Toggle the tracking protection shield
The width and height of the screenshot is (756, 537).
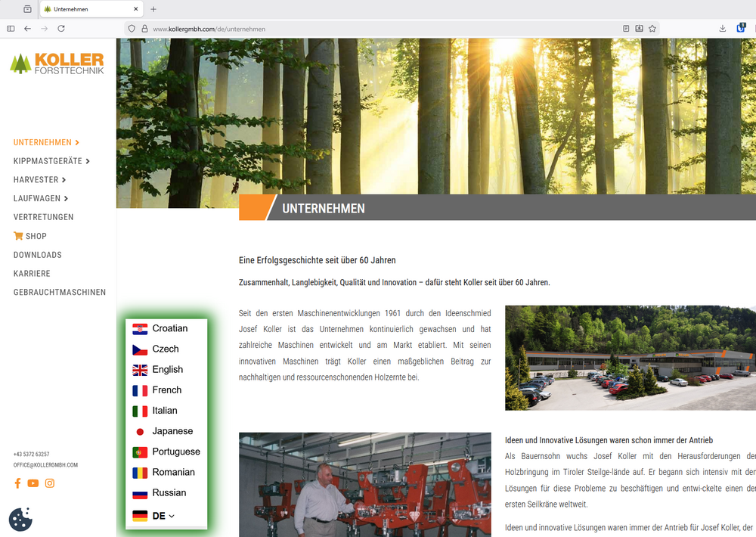(x=130, y=28)
